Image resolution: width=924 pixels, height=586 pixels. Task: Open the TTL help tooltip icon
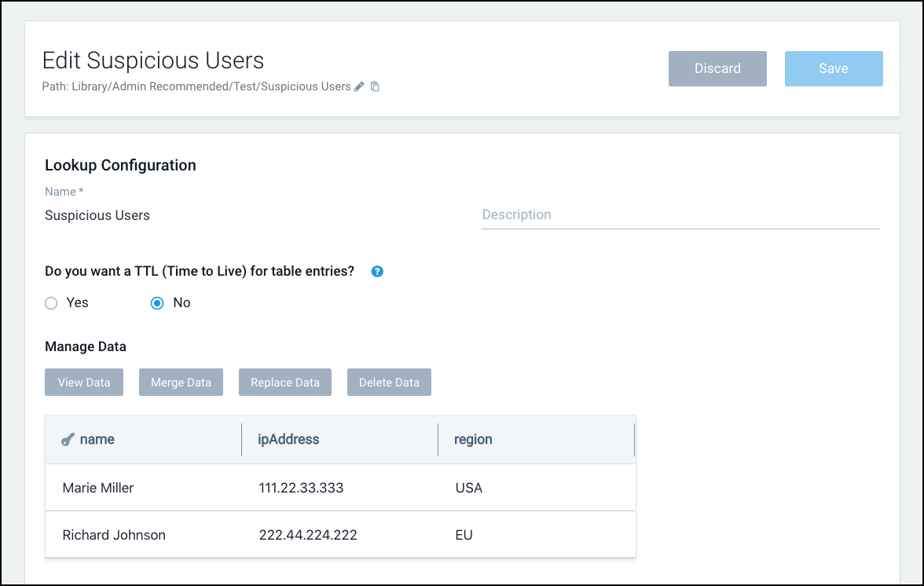pos(377,271)
